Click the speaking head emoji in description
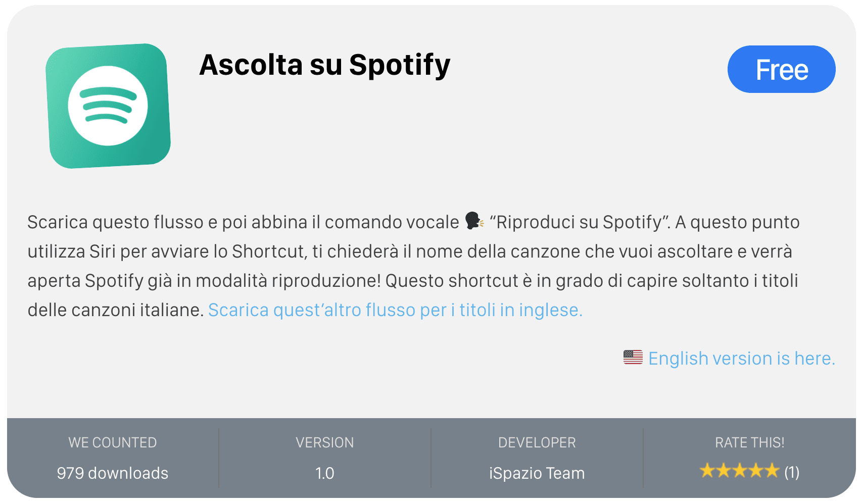Screen dimensions: 860x504 coord(474,221)
